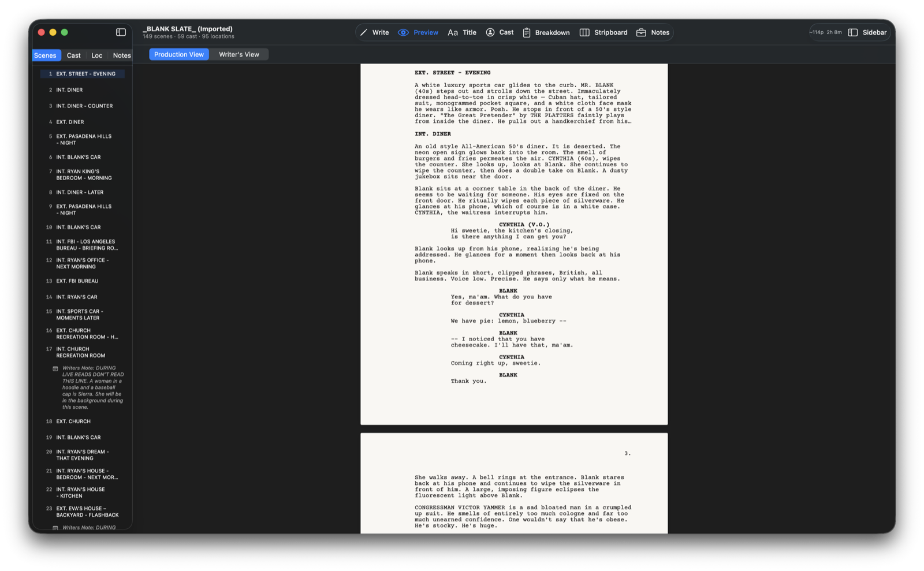The width and height of the screenshot is (924, 571).
Task: Select scene 9 EXT. PASADENA HILLS - NIGHT
Action: [x=83, y=210]
